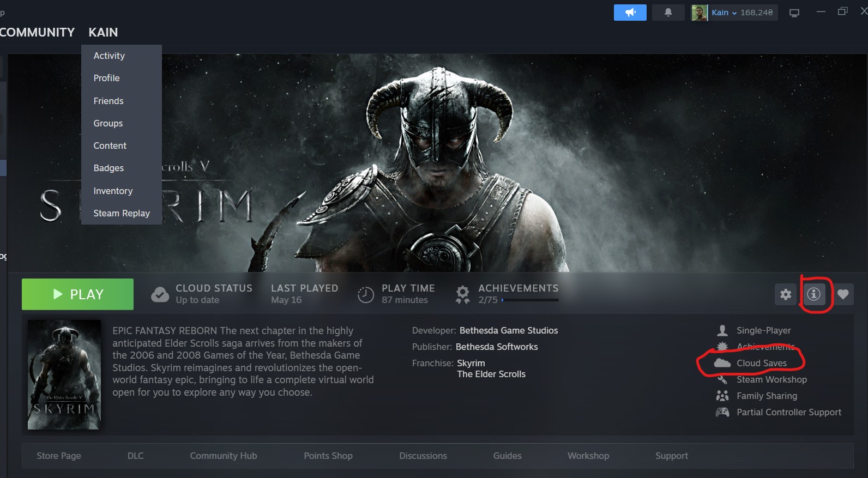Click the Single-Player feature label
This screenshot has height=478, width=868.
[764, 330]
